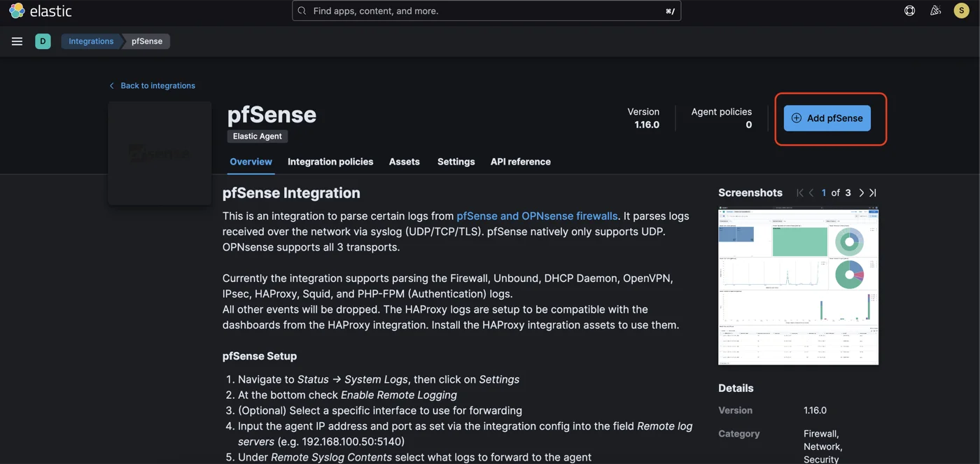The image size is (980, 464).
Task: Click the Add pfSense button
Action: [x=827, y=118]
